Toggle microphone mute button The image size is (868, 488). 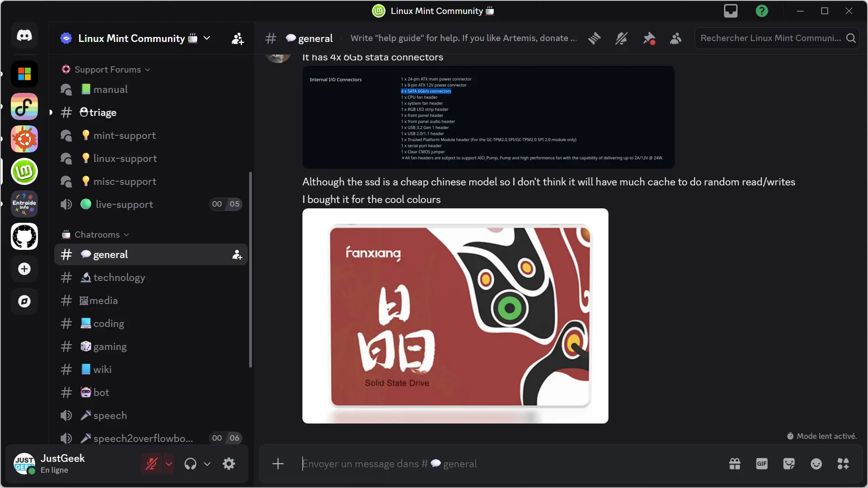coord(151,464)
